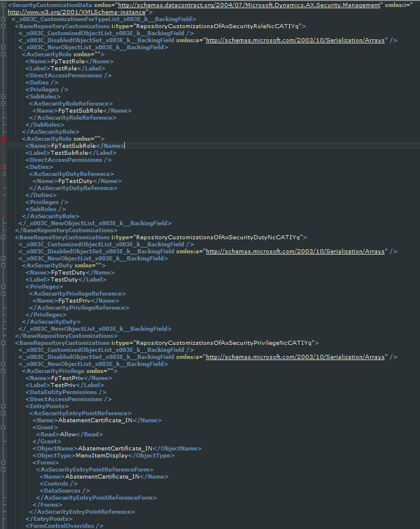This screenshot has height=529, width=420.
Task: Fold the Grant element
Action: 3,428
